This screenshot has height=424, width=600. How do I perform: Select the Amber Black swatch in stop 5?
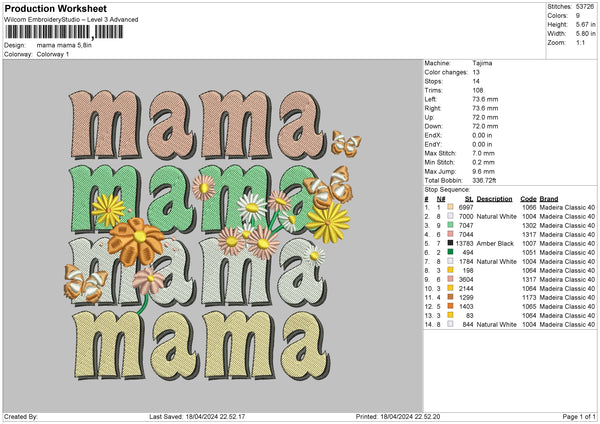(450, 243)
